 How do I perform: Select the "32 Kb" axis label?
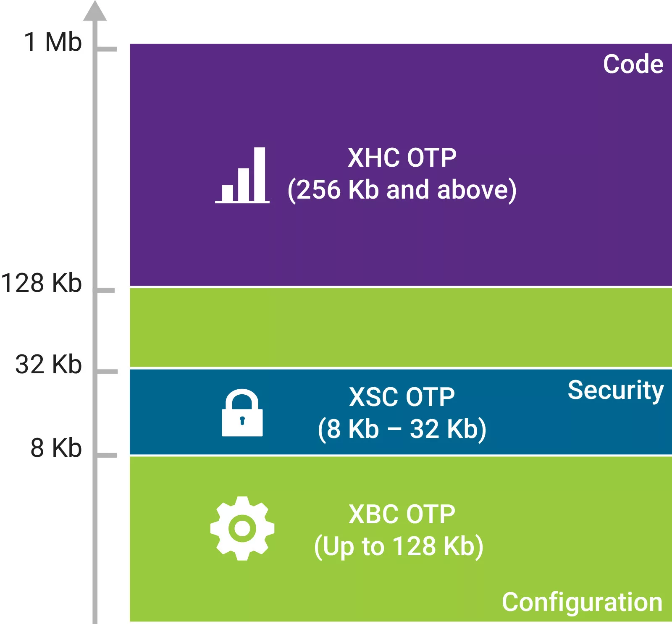[x=48, y=364]
